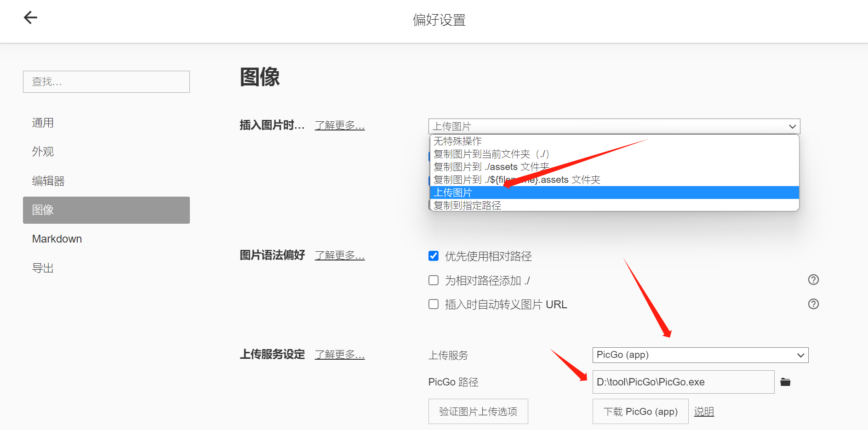This screenshot has height=430, width=868.
Task: Select the 图像 settings section
Action: pyautogui.click(x=106, y=210)
